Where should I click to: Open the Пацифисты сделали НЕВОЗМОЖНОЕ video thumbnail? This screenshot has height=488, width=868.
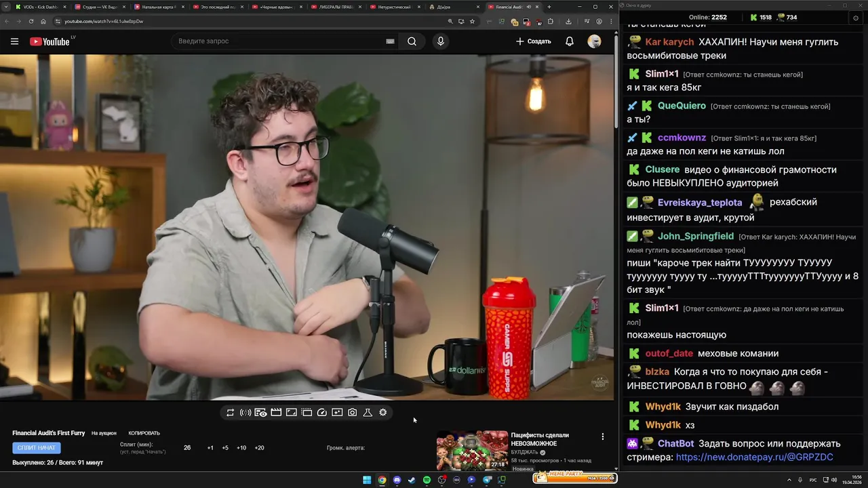(x=472, y=450)
